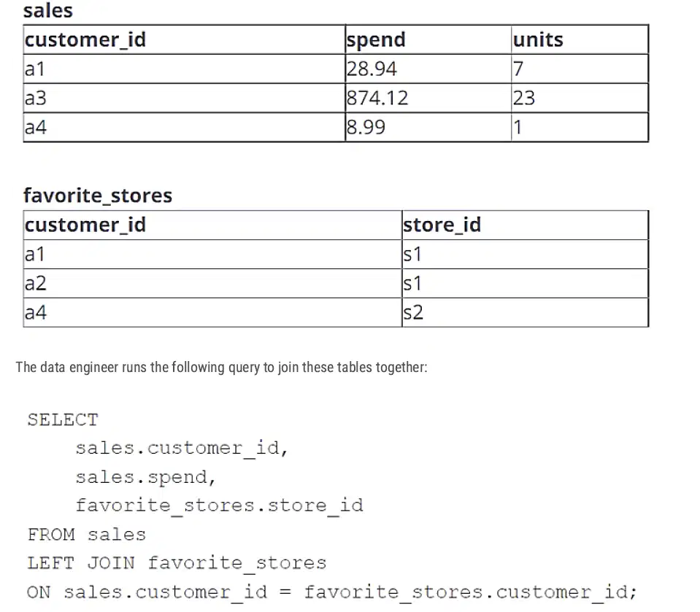700x612 pixels.
Task: Click the FROM sales line
Action: [x=87, y=535]
